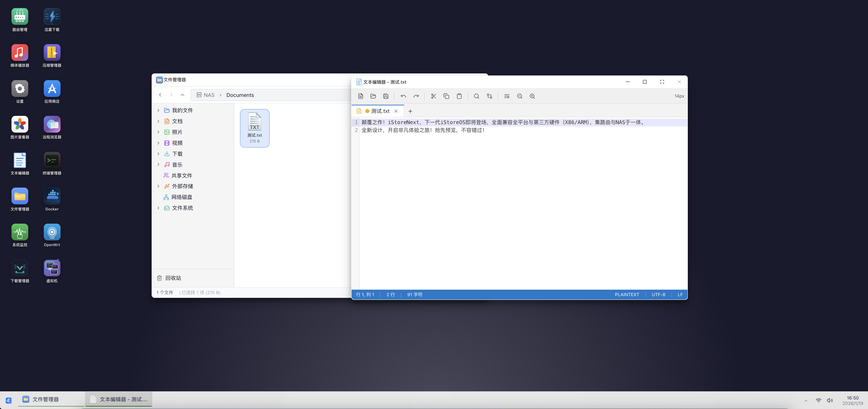Click PLAINTEXT language mode in status bar
This screenshot has width=868, height=409.
click(x=627, y=295)
